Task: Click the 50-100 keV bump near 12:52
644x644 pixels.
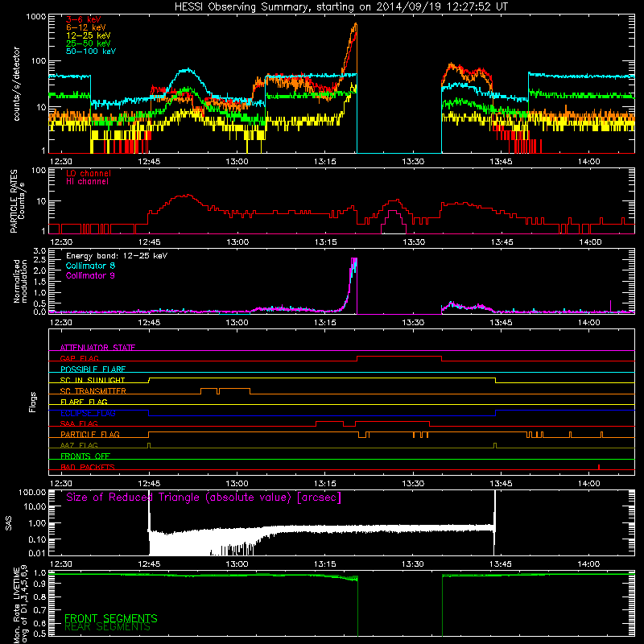Action: pyautogui.click(x=188, y=70)
